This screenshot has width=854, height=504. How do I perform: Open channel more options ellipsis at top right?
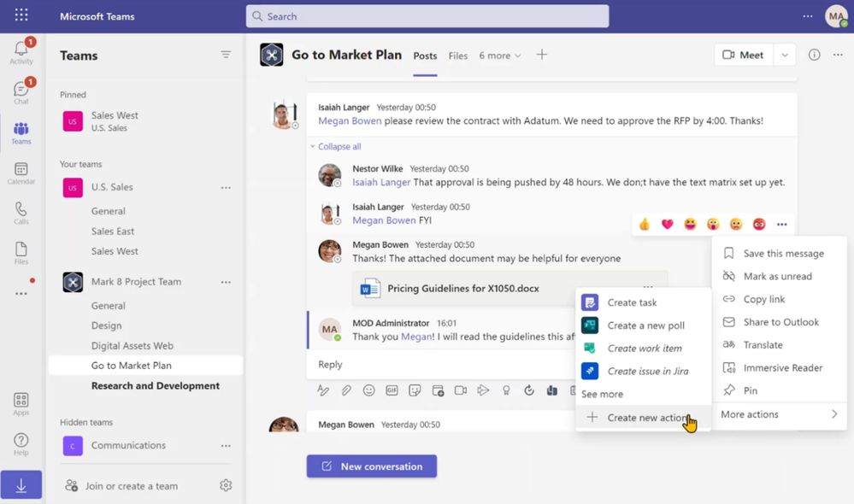(838, 55)
